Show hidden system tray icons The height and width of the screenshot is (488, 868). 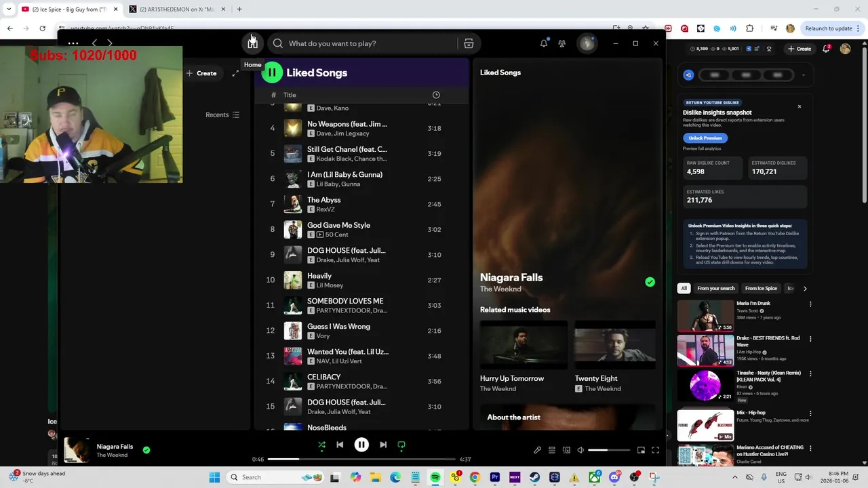tap(735, 477)
